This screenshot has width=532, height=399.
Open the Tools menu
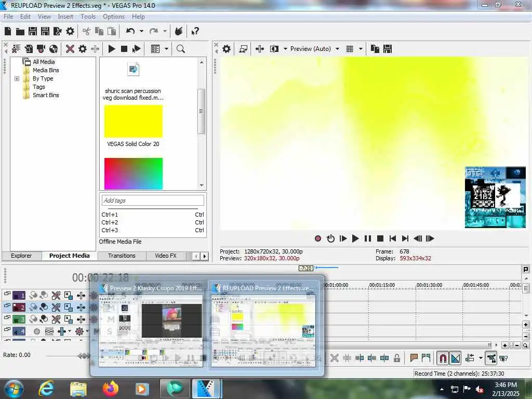tap(88, 16)
